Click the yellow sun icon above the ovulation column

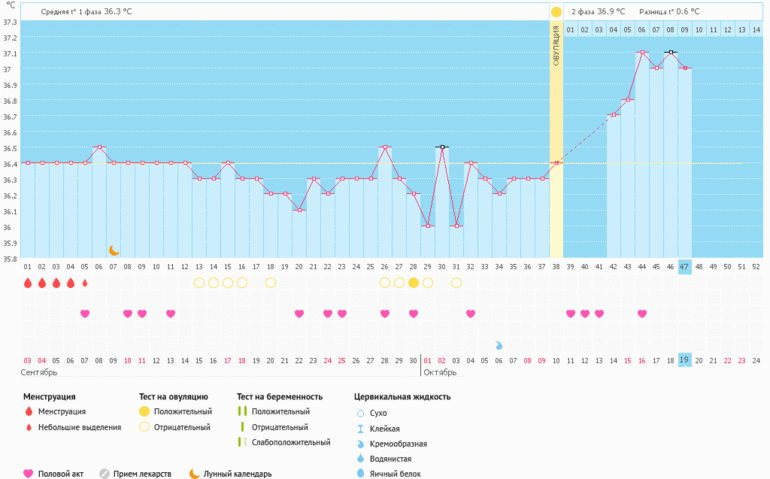click(556, 12)
